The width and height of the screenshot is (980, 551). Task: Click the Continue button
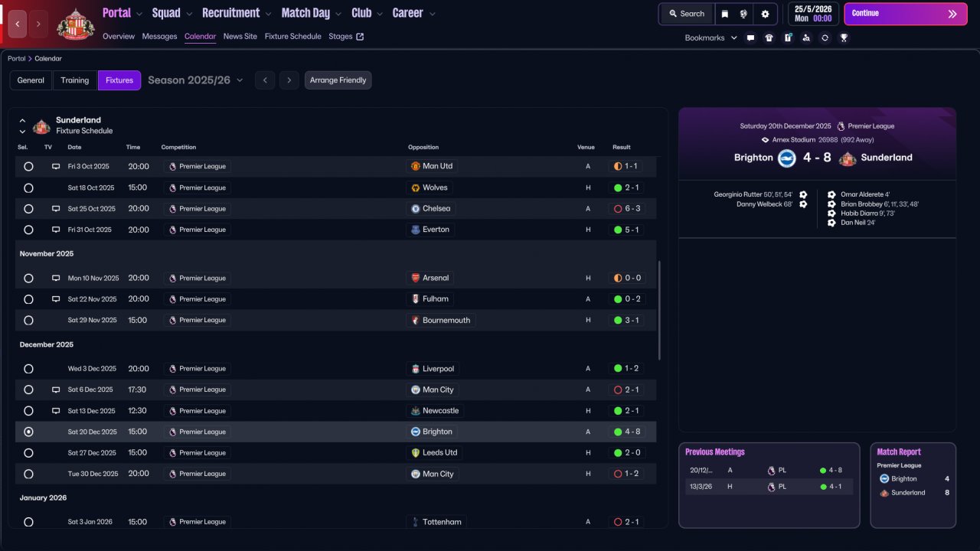pyautogui.click(x=906, y=14)
